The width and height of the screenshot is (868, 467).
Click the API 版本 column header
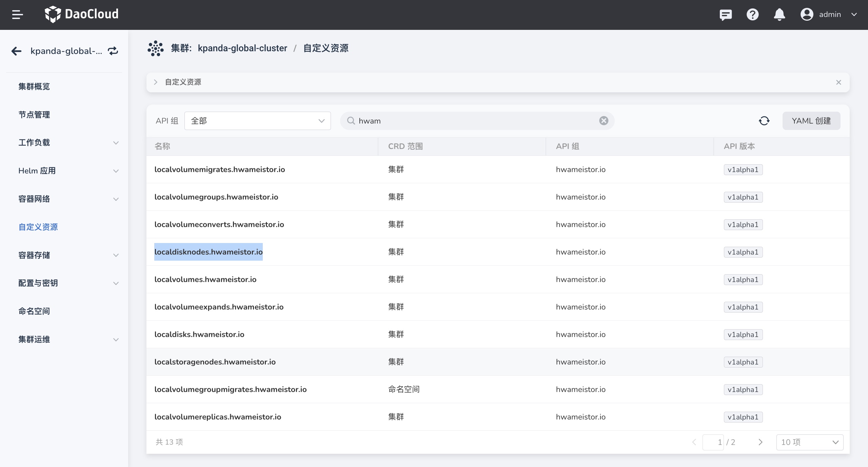click(739, 146)
